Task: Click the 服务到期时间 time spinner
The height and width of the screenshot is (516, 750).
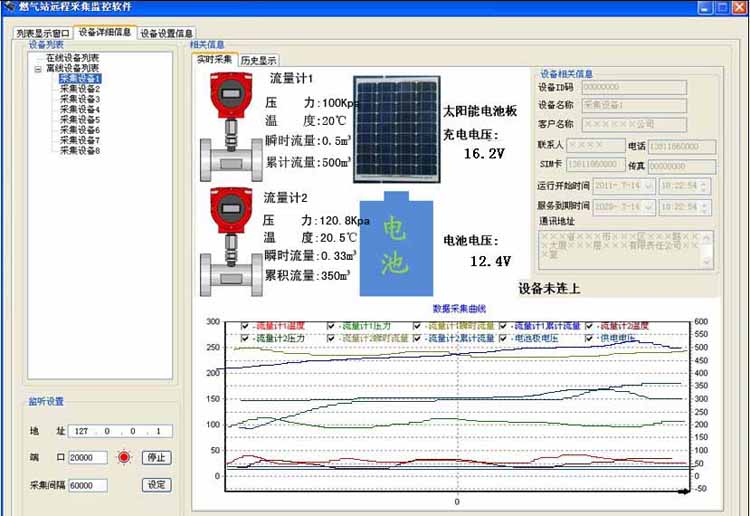Action: coord(703,207)
